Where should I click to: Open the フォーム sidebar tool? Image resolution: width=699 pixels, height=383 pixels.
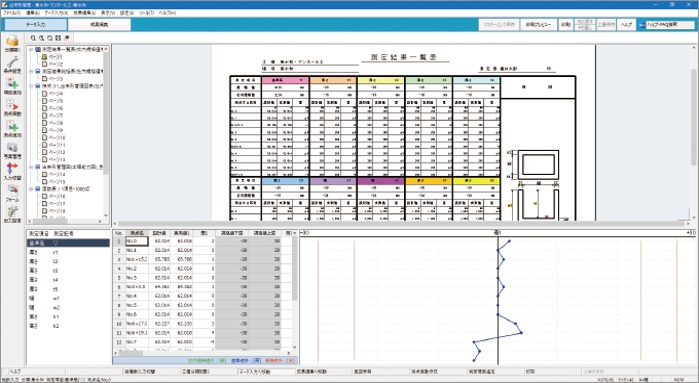coord(12,193)
